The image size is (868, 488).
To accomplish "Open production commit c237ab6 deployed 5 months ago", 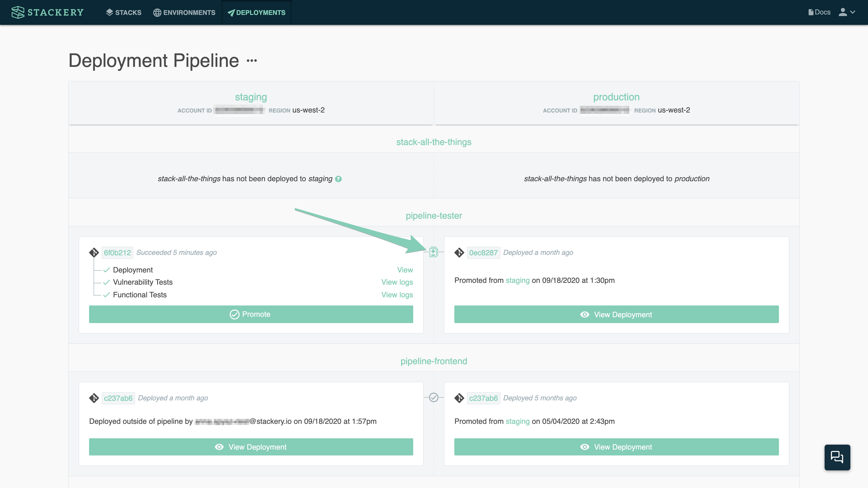I will point(483,398).
